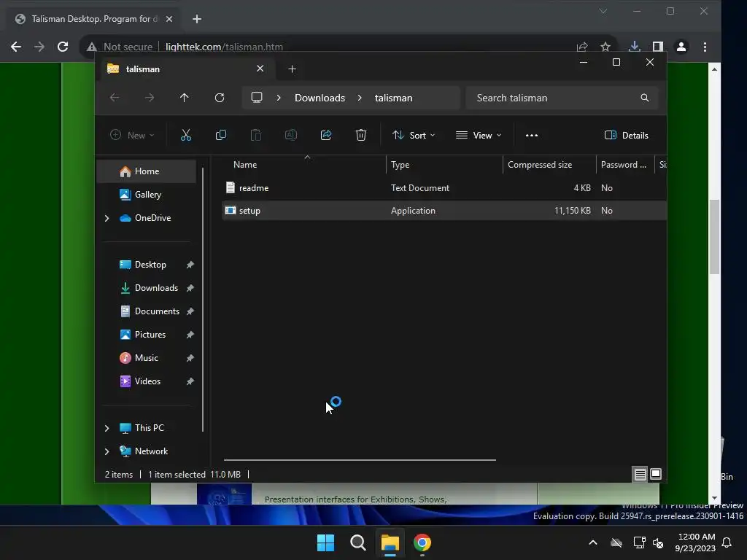Click the Chrome address bar URL
The height and width of the screenshot is (560, 747).
225,47
